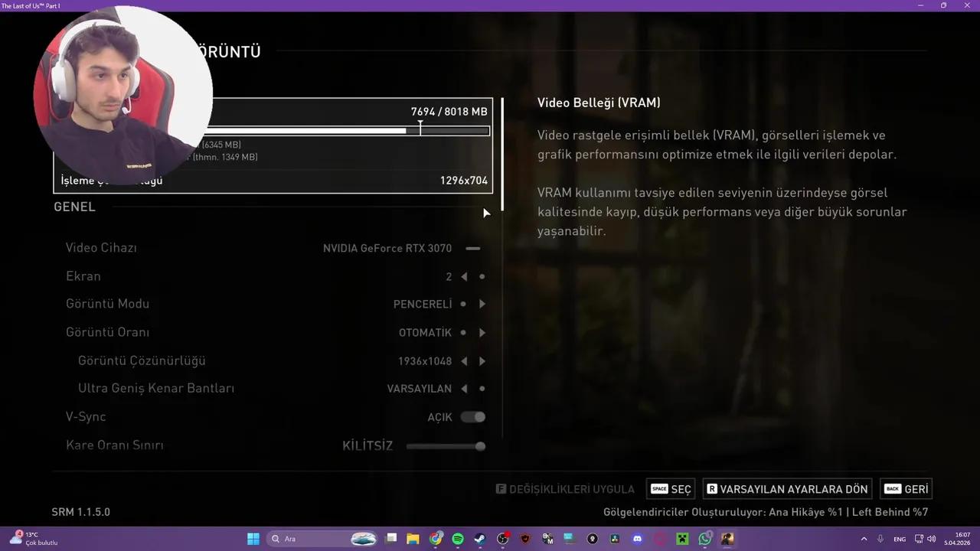Switch input language via ENG indicator
Image resolution: width=980 pixels, height=551 pixels.
900,540
